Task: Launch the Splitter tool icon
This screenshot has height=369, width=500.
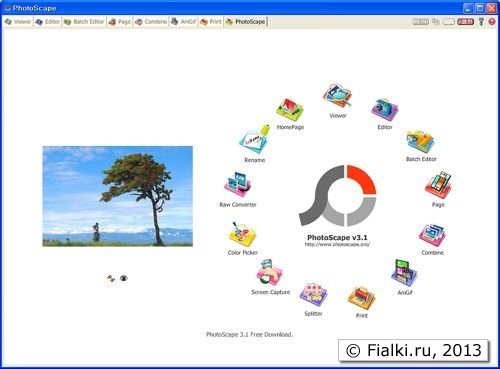Action: coord(313,295)
